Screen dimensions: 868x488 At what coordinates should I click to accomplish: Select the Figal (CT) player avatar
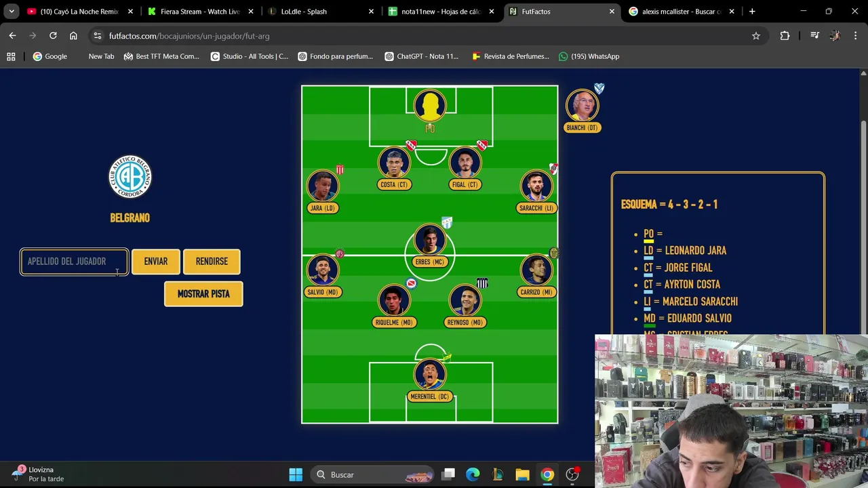[x=465, y=163]
